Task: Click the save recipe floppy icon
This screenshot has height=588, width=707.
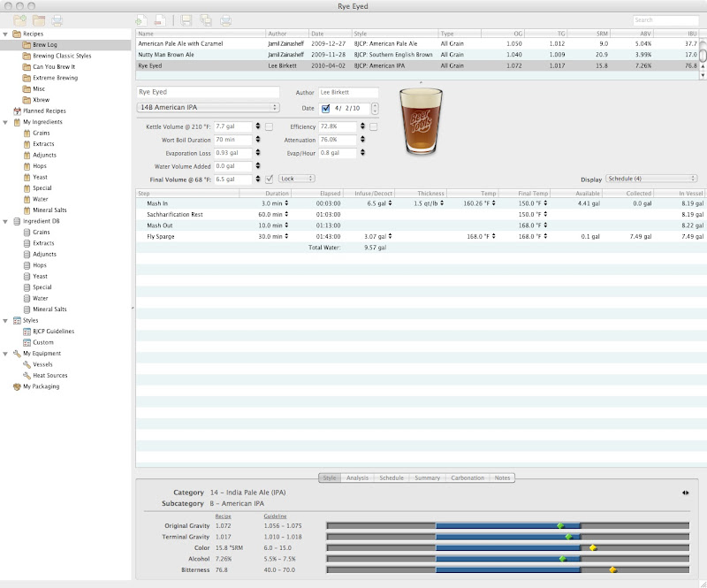Action: click(186, 19)
